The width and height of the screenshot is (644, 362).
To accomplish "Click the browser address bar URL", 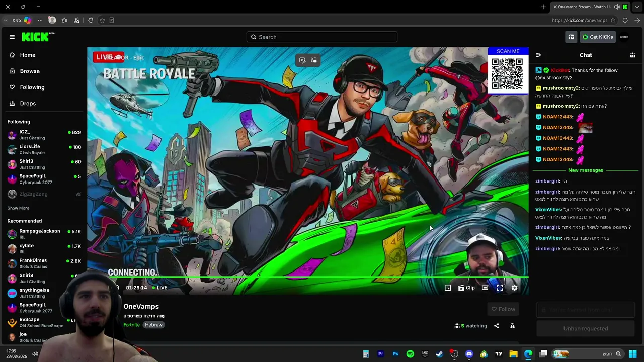I will pos(580,20).
